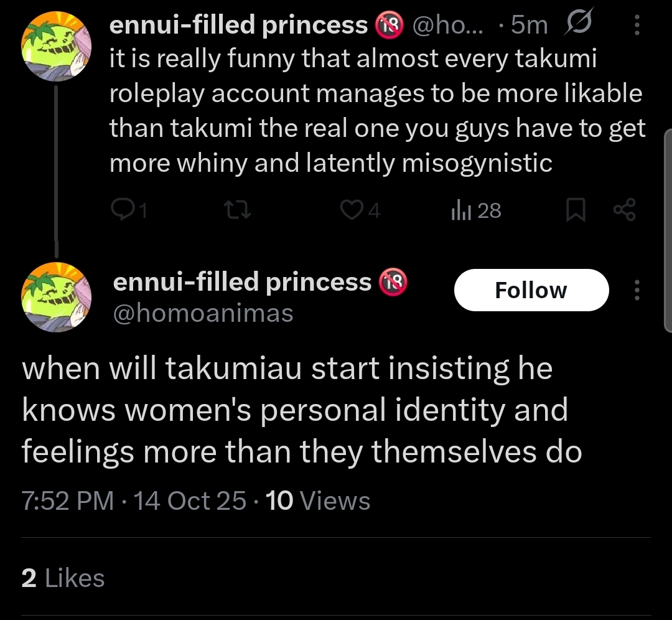Image resolution: width=672 pixels, height=620 pixels.
Task: View analytics showing 28 views
Action: [476, 210]
